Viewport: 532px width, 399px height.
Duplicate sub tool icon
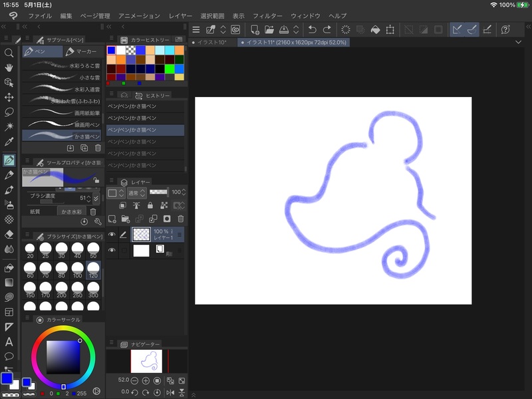(84, 148)
